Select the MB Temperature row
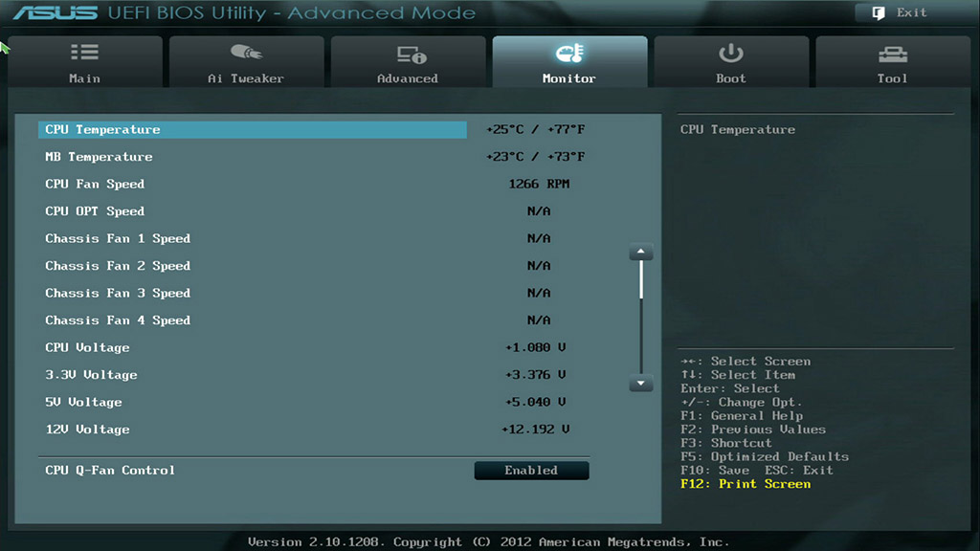This screenshot has width=980, height=551. point(315,157)
